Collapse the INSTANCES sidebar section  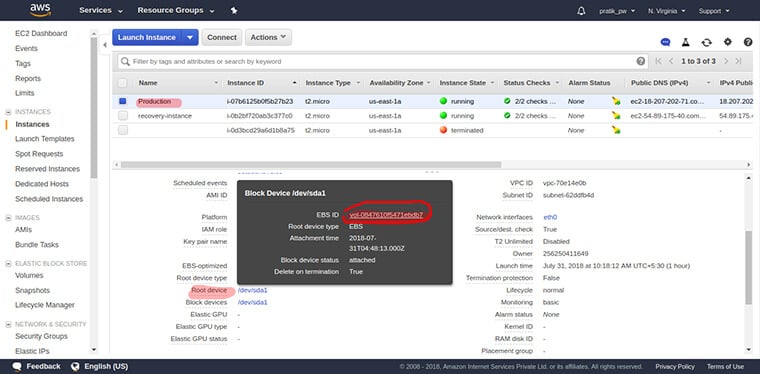click(8, 112)
